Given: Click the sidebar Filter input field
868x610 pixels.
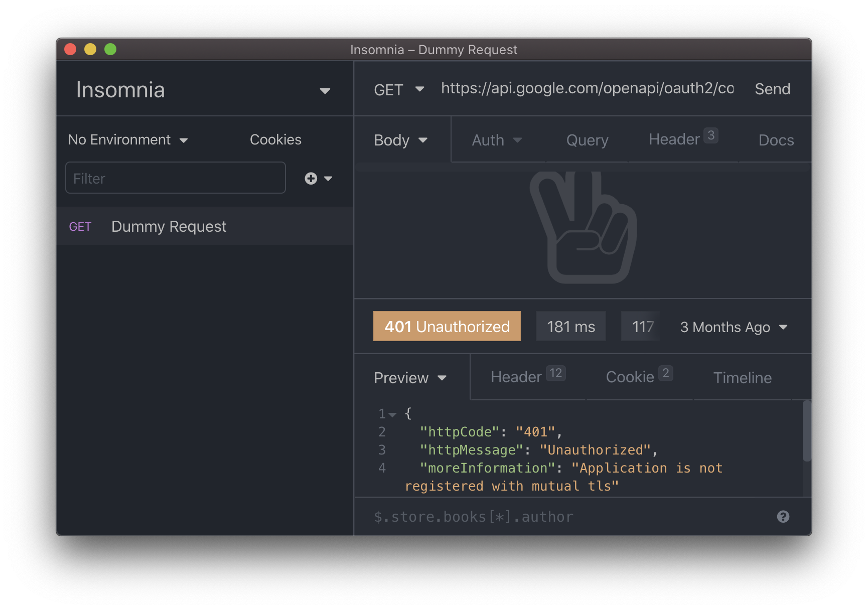Looking at the screenshot, I should (x=176, y=178).
